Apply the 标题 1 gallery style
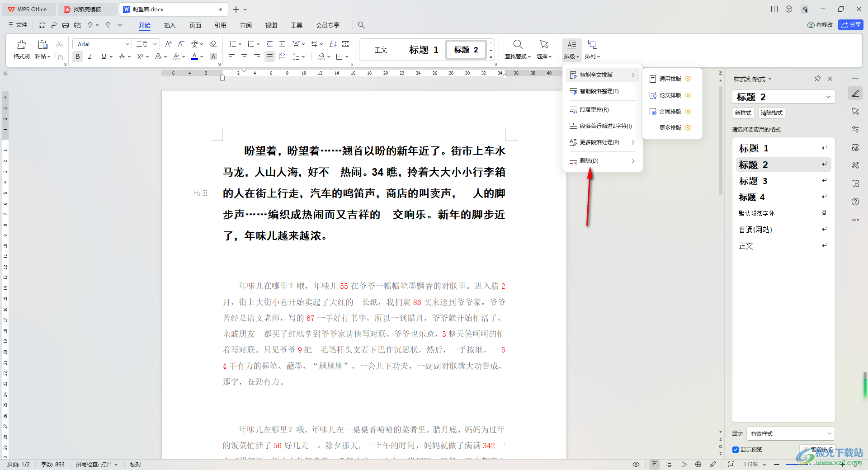 (424, 50)
